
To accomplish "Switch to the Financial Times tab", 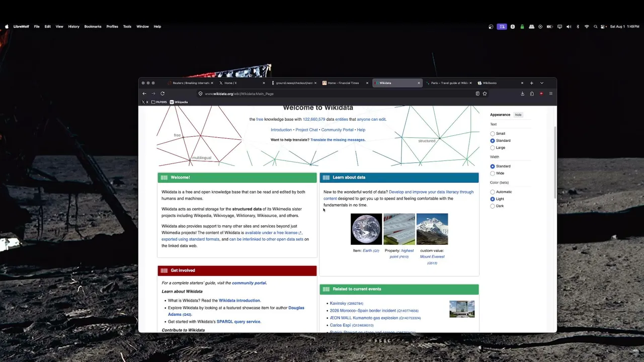I will pos(345,83).
